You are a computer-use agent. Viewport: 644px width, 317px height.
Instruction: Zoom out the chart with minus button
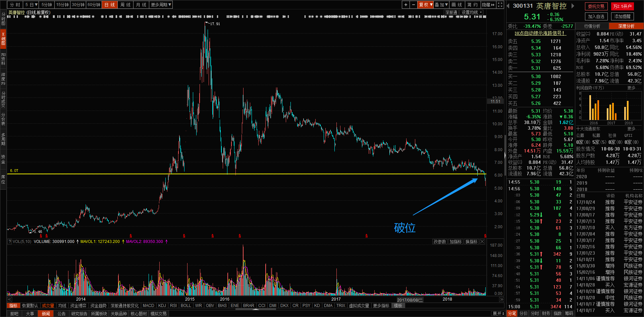tap(413, 5)
